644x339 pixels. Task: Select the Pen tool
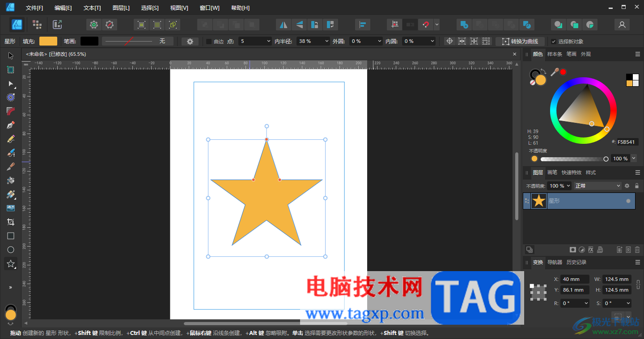[11, 125]
